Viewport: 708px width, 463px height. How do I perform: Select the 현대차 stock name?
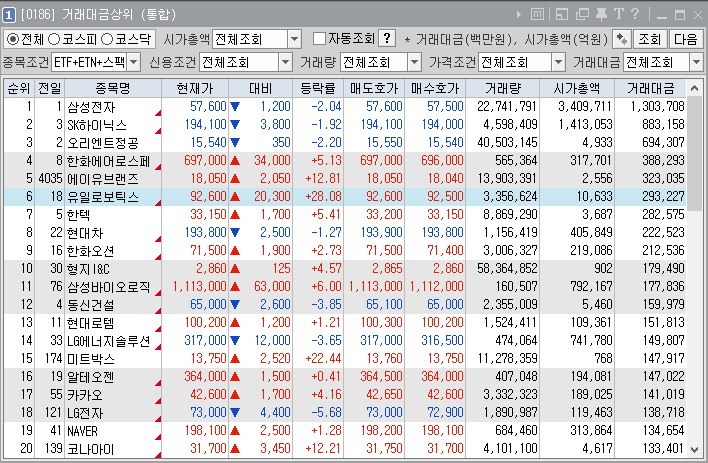coord(85,233)
